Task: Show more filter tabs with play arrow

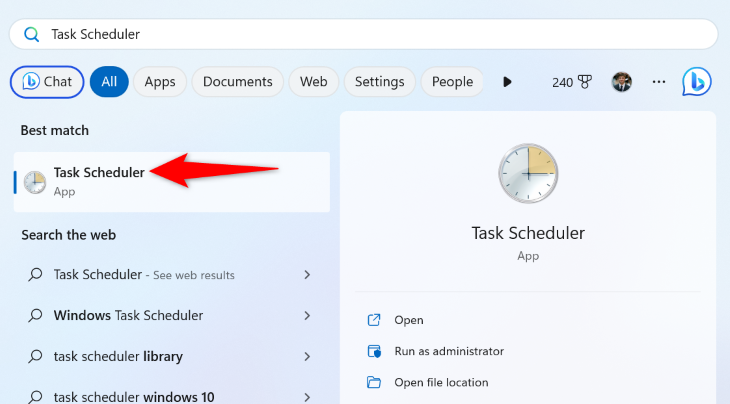Action: pos(507,82)
